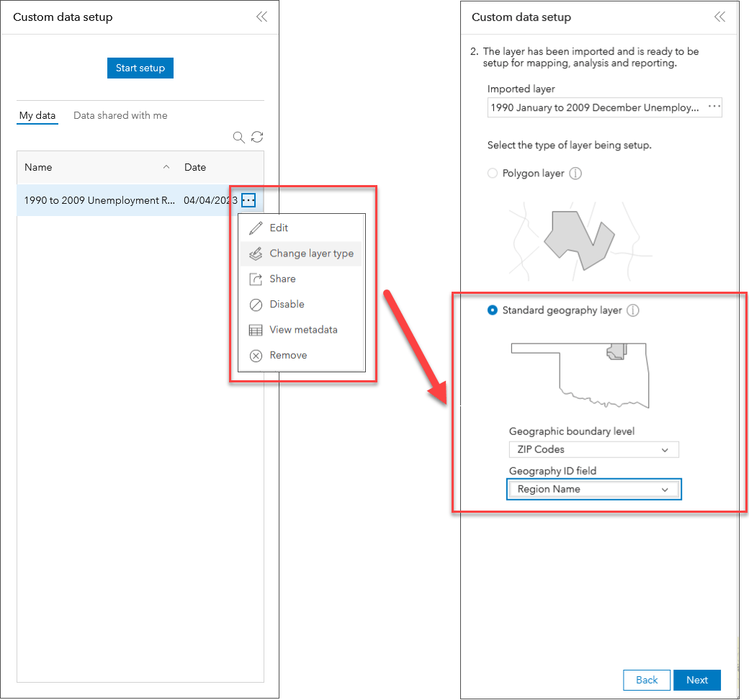This screenshot has height=700, width=749.
Task: Click the Standard geography layer info icon
Action: coord(632,310)
